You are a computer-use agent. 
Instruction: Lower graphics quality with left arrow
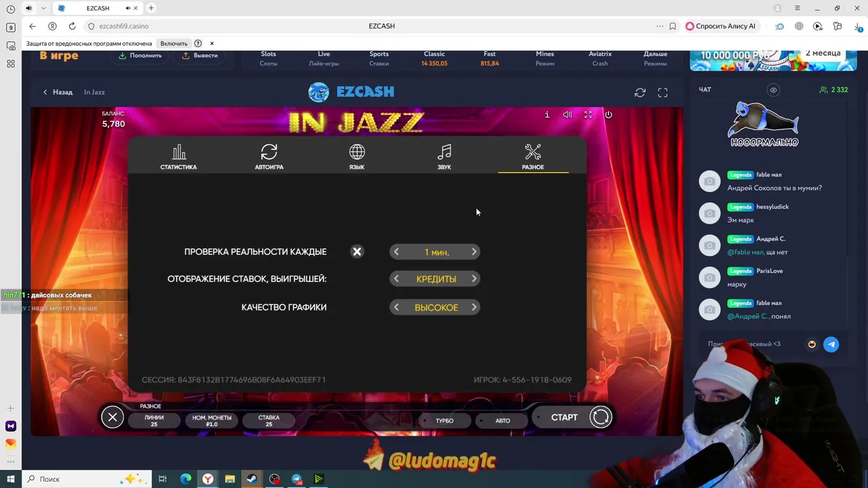tap(397, 307)
